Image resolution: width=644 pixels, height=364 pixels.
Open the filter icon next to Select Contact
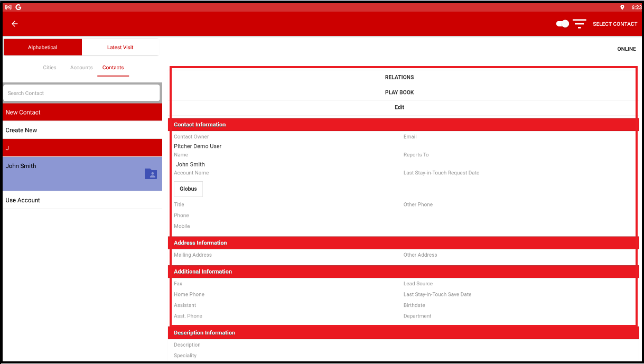click(x=579, y=24)
